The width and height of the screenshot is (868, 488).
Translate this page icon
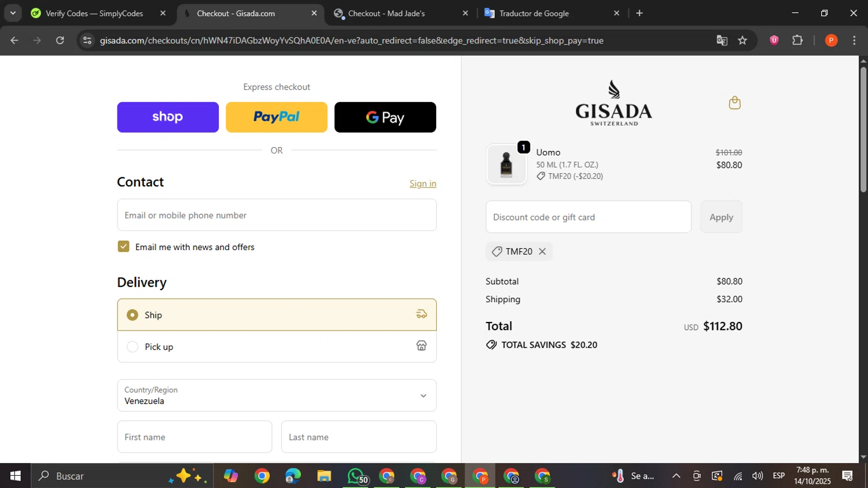coord(722,41)
